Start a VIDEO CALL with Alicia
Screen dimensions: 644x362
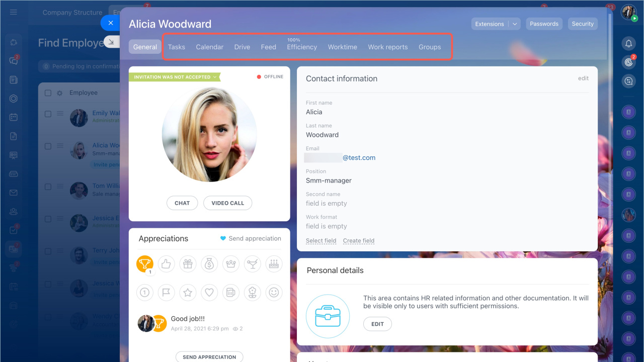coord(227,203)
